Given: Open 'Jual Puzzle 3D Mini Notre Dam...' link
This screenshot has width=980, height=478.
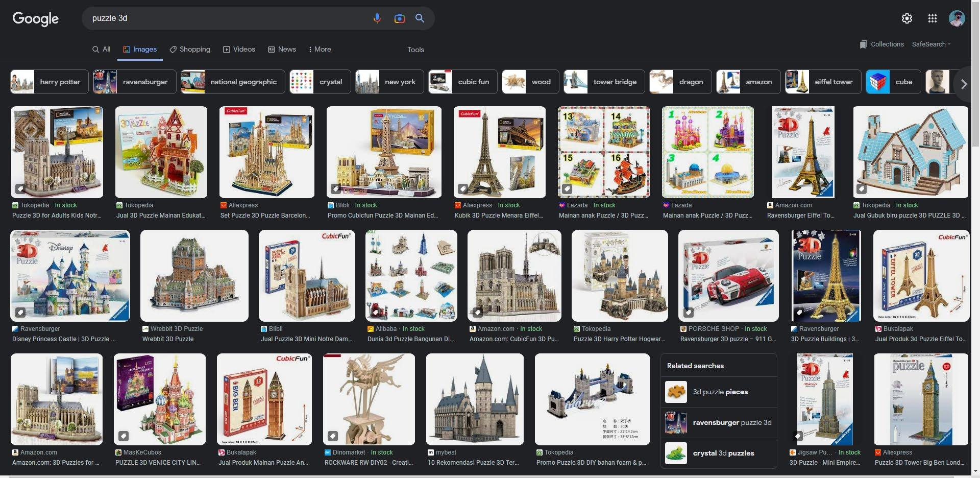Looking at the screenshot, I should coord(306,339).
